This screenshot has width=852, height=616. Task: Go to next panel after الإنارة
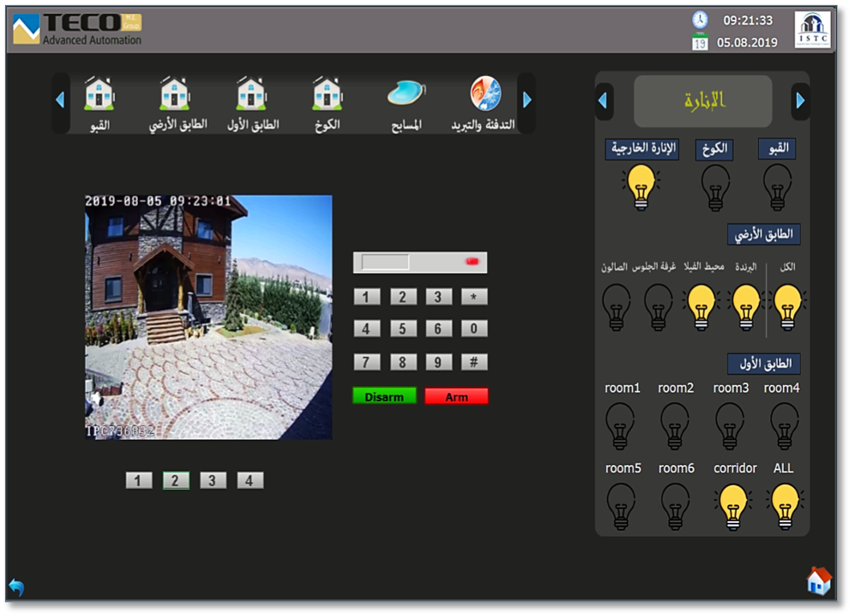click(800, 101)
